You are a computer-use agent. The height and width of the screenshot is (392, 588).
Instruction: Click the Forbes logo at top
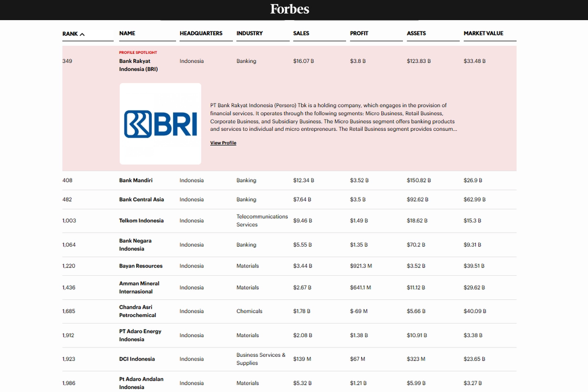[290, 9]
